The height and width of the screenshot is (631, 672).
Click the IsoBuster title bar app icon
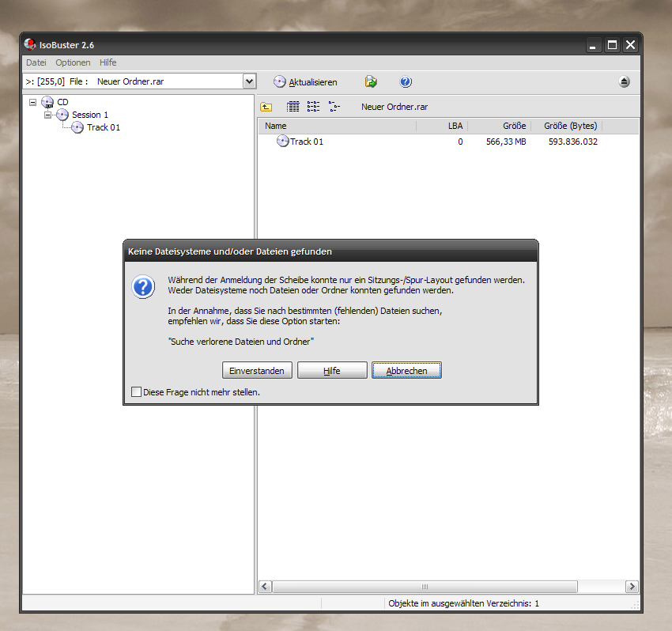pos(29,44)
